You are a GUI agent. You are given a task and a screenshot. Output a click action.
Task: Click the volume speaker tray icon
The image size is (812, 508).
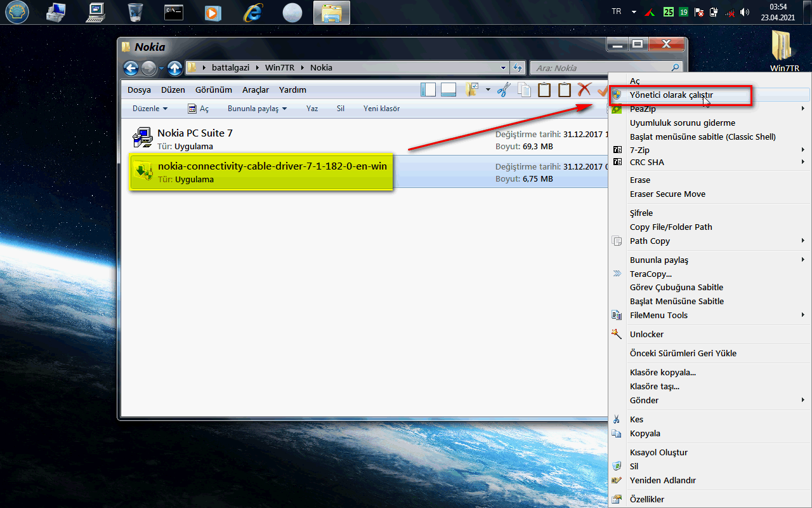745,12
